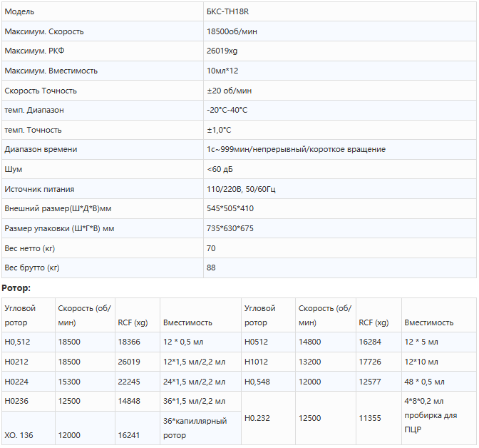Click the gross weight value 88
The height and width of the screenshot is (448, 479).
[x=211, y=268]
